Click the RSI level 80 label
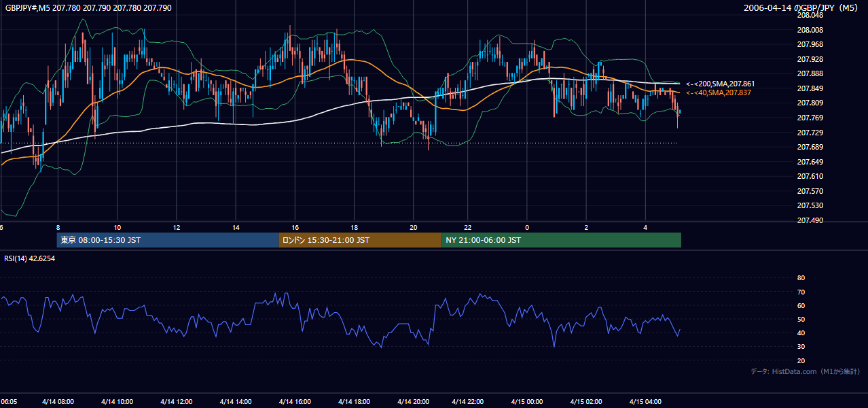The width and height of the screenshot is (868, 408). point(801,278)
